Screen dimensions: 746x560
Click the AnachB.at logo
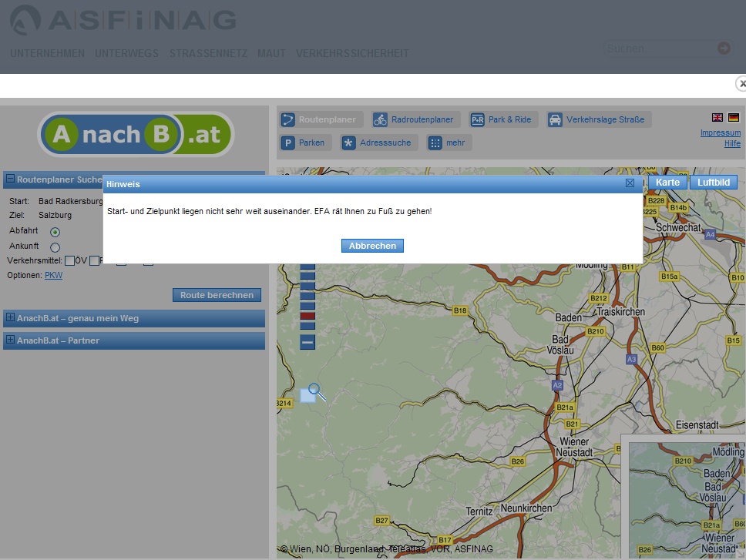(135, 134)
